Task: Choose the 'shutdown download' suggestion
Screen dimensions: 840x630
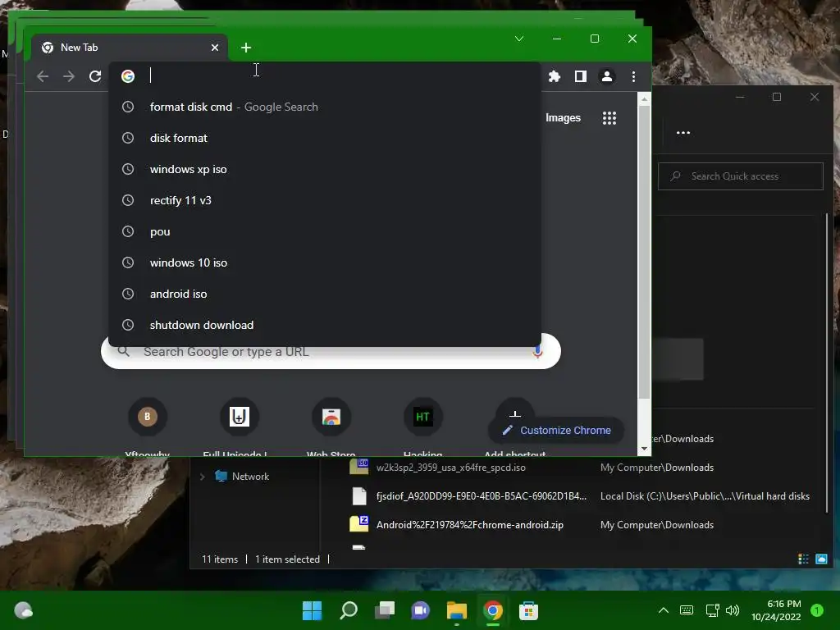Action: coord(324,325)
